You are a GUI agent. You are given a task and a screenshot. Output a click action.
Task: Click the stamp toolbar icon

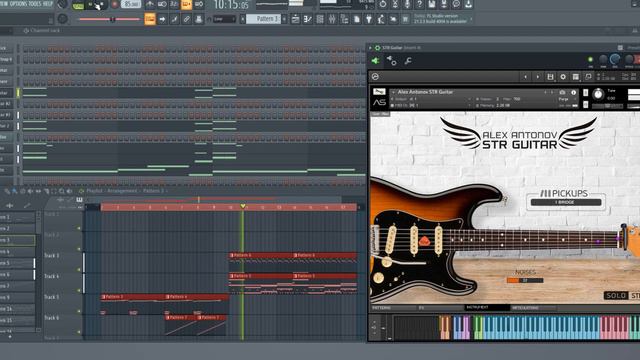(x=199, y=19)
